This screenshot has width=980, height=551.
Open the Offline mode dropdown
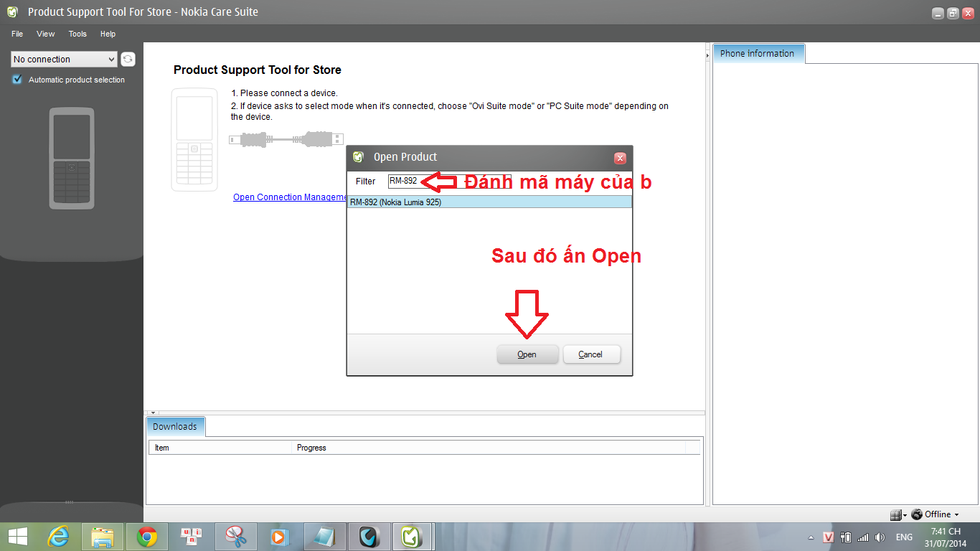[956, 515]
